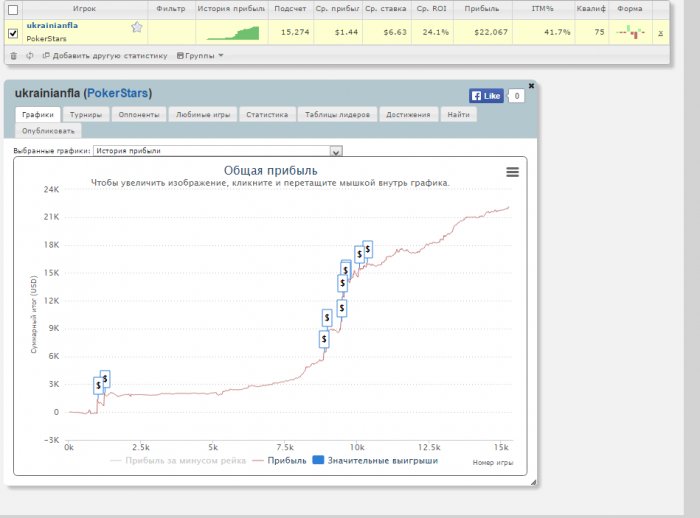The image size is (700, 518).
Task: Uncheck the ukrainianfla row checkbox
Action: pyautogui.click(x=13, y=33)
